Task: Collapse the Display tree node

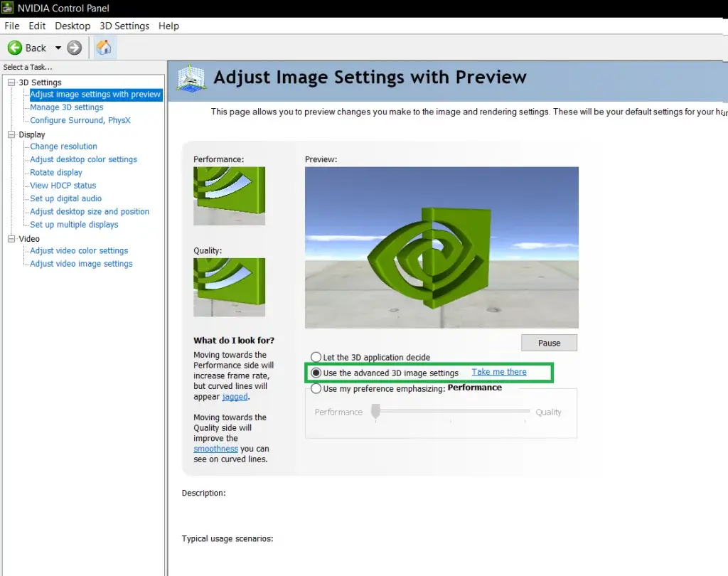Action: click(11, 134)
